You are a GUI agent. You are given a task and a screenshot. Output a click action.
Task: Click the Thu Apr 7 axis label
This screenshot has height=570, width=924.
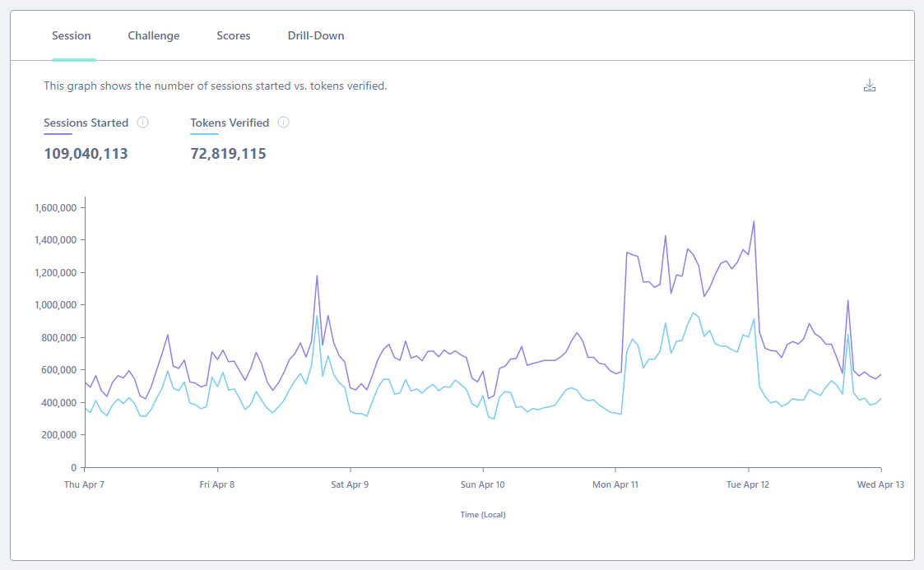[x=84, y=484]
